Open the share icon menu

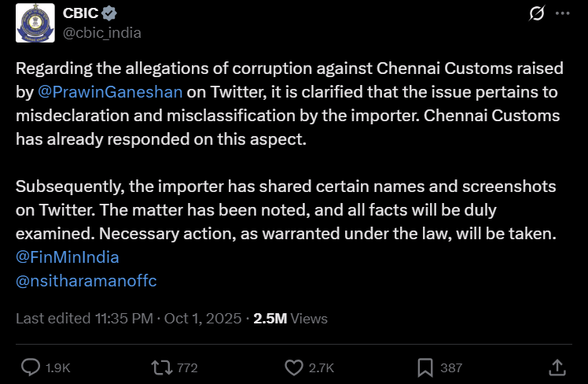[557, 367]
